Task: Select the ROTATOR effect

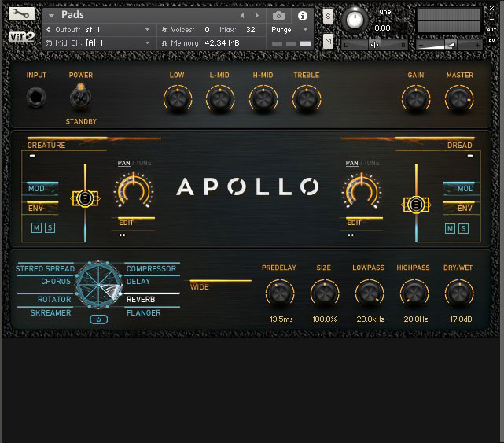Action: (54, 299)
